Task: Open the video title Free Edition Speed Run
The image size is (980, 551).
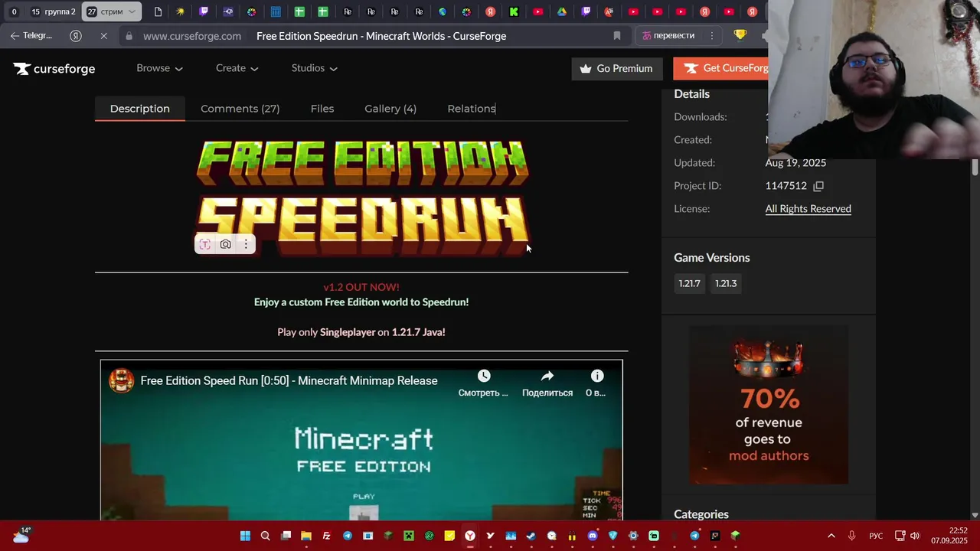Action: 289,381
